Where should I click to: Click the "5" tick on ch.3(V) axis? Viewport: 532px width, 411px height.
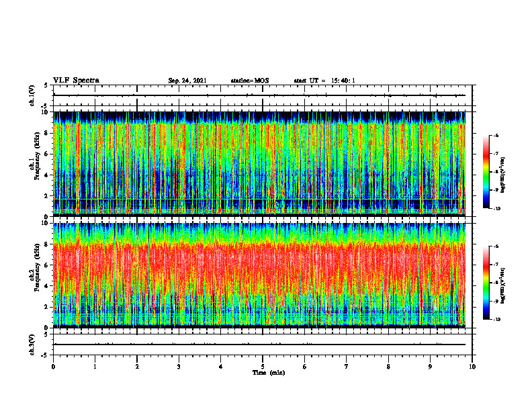pyautogui.click(x=46, y=334)
